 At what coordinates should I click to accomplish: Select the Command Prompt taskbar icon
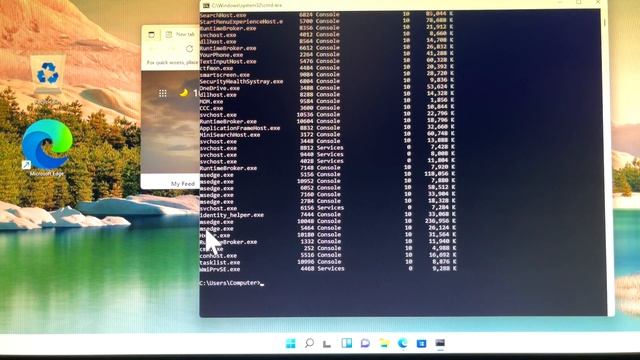pyautogui.click(x=440, y=344)
